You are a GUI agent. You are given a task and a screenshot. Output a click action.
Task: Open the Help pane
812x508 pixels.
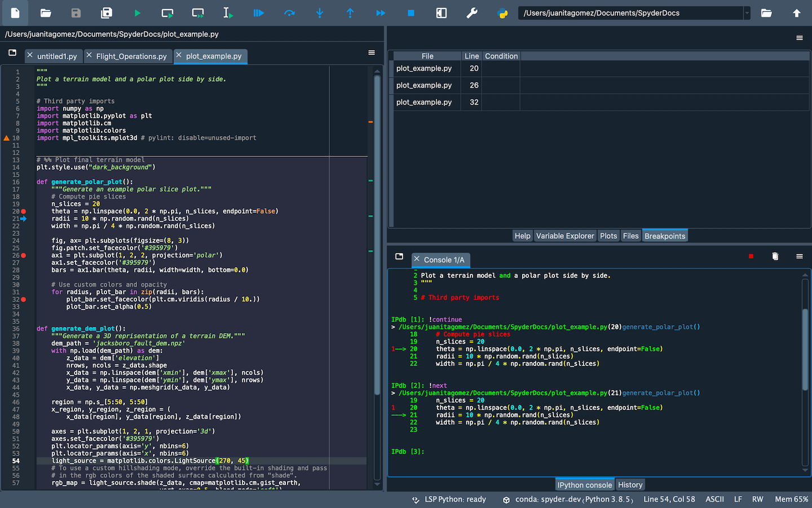[x=522, y=235]
